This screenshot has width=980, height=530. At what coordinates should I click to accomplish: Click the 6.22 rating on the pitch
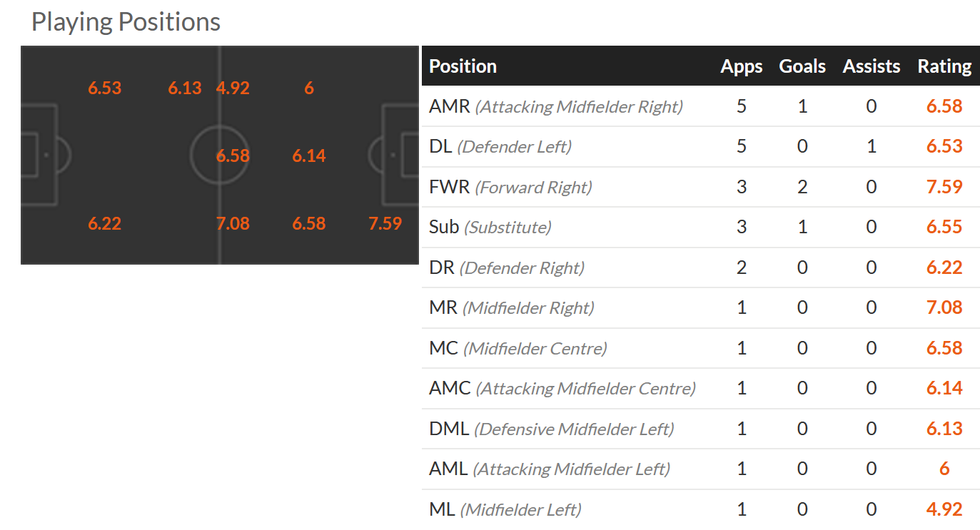(105, 223)
